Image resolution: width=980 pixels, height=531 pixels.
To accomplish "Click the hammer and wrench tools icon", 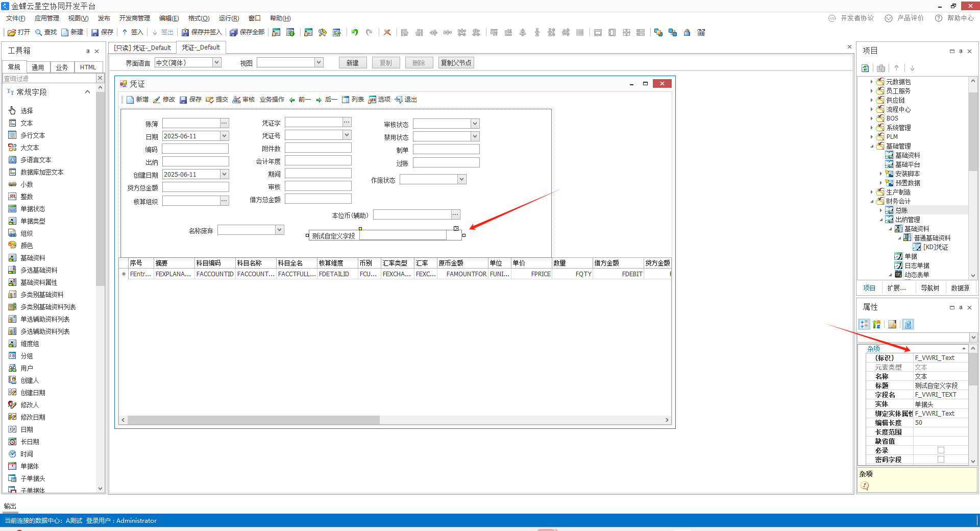I will (323, 32).
